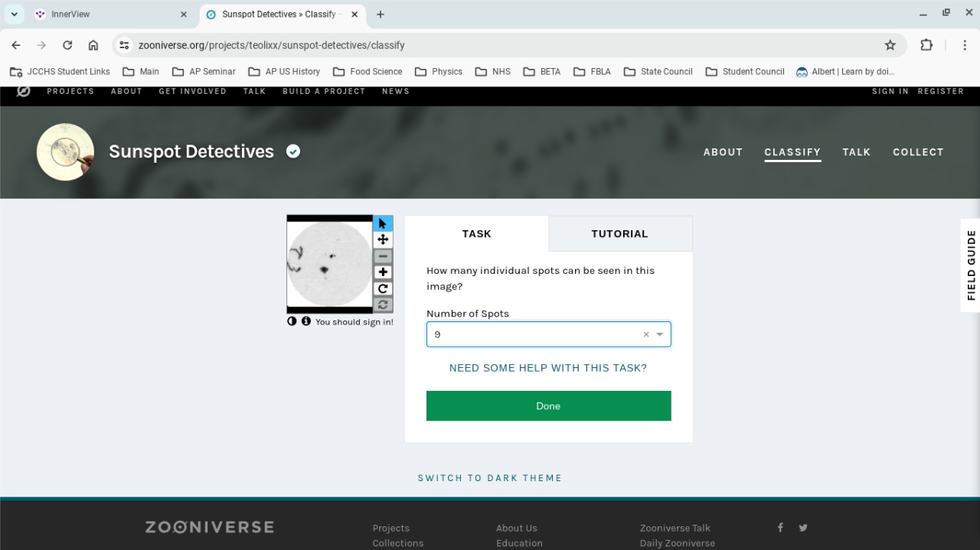
Task: Open the Sunspot Detectives project avatar
Action: 65,151
